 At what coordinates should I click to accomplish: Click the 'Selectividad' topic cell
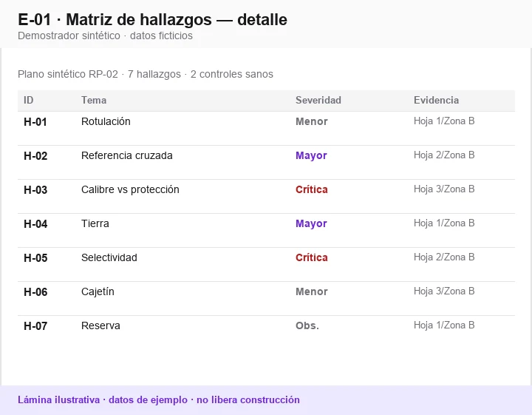coord(109,257)
